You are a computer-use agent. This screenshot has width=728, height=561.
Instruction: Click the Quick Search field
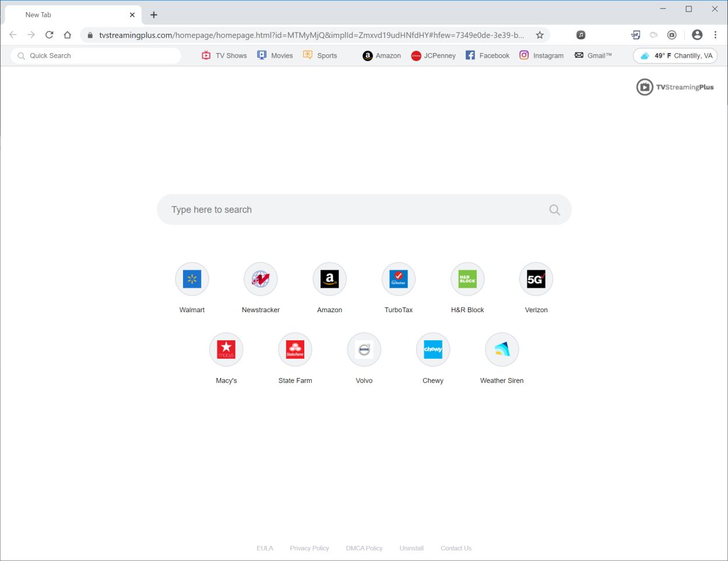pos(96,56)
